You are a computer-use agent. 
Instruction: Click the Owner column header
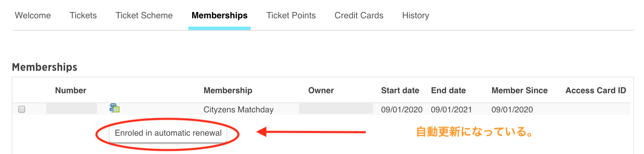[321, 90]
